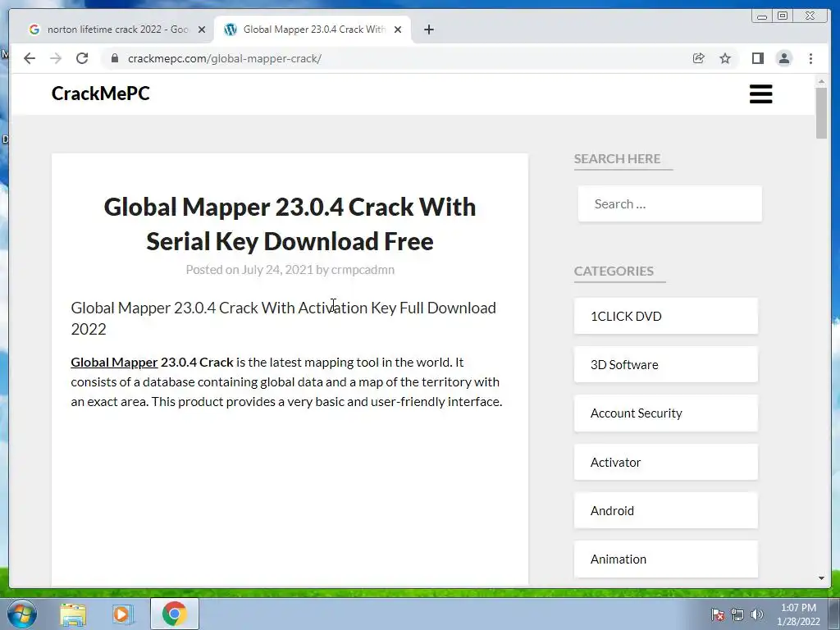The width and height of the screenshot is (840, 630).
Task: Open author crmpcadmn link
Action: click(x=363, y=269)
